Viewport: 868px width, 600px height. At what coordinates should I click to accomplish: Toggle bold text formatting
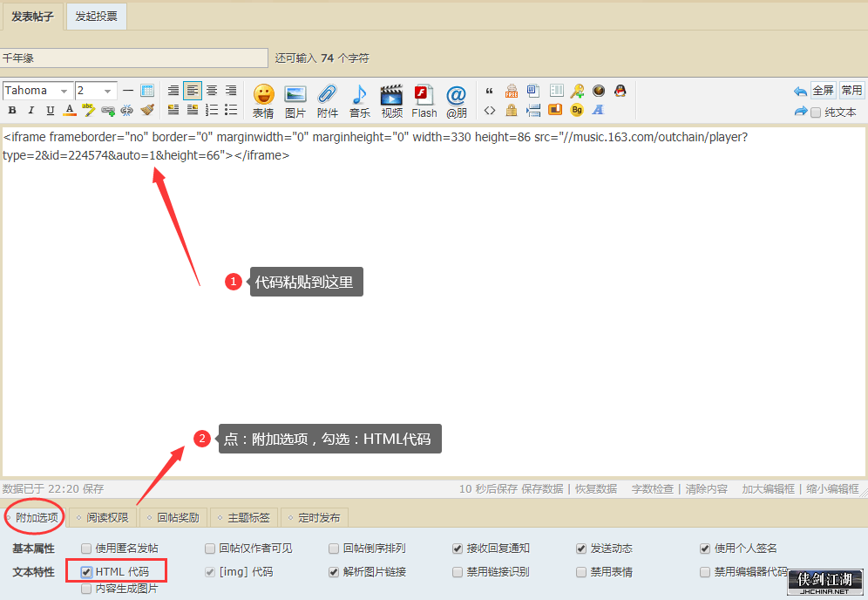click(x=12, y=110)
